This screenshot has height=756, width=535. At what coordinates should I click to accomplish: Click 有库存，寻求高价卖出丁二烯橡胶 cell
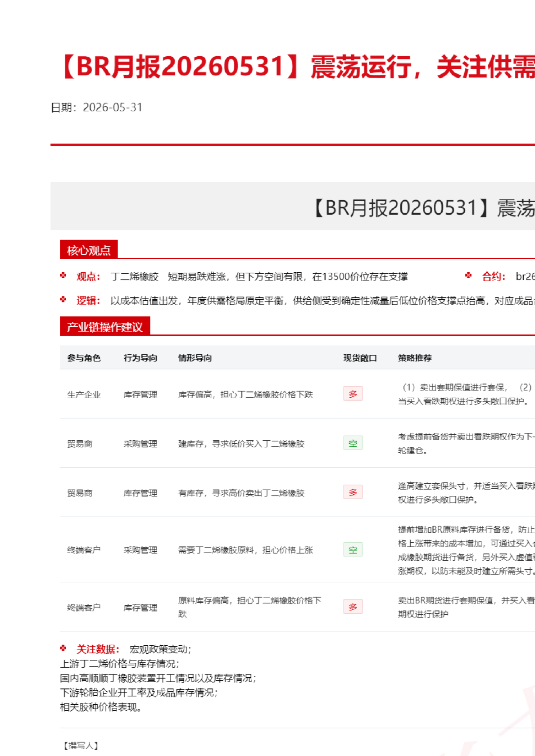pyautogui.click(x=241, y=493)
